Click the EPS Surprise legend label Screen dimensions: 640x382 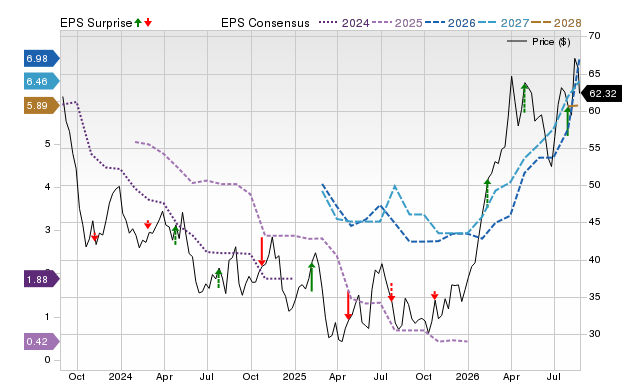(x=96, y=23)
